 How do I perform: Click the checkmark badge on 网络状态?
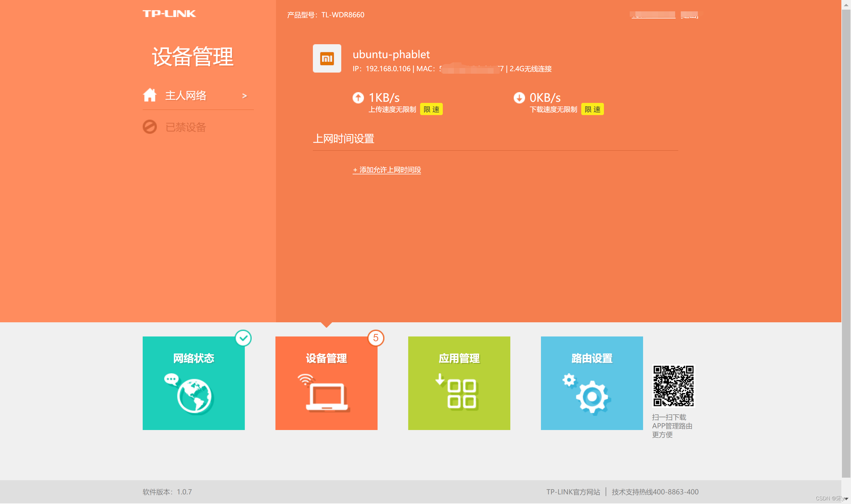(243, 338)
